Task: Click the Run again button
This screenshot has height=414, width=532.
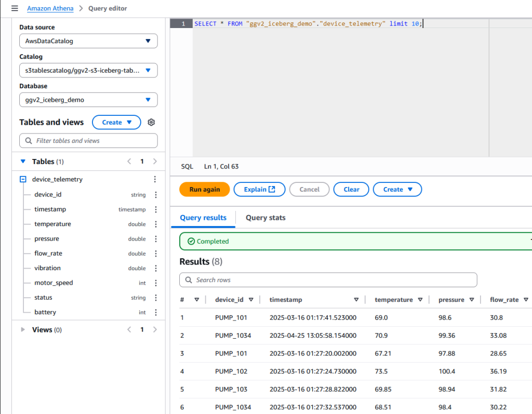Action: pyautogui.click(x=204, y=189)
